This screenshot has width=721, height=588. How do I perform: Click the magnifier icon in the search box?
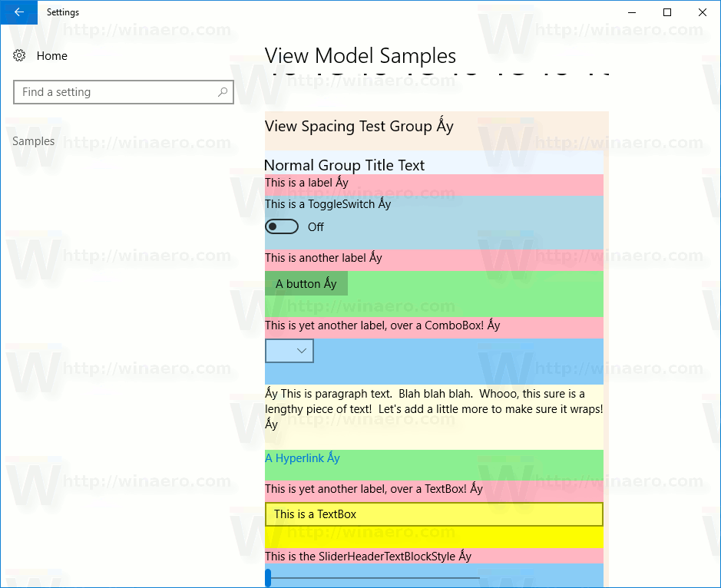coord(222,92)
